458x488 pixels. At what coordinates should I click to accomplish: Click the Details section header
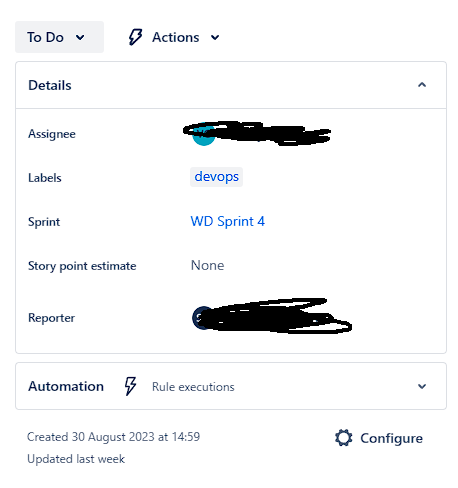click(231, 85)
